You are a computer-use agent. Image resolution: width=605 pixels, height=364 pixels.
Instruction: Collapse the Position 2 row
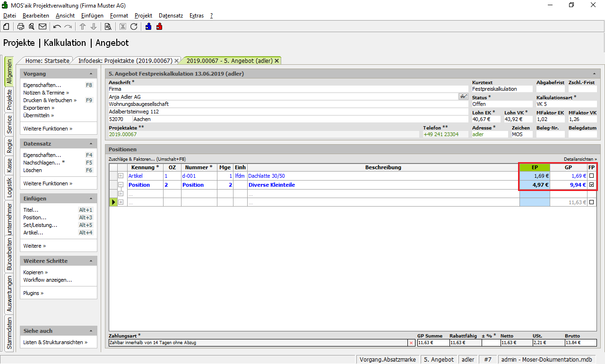pyautogui.click(x=121, y=185)
